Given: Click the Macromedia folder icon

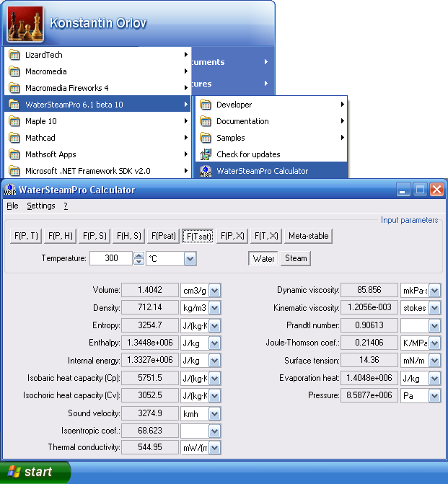Looking at the screenshot, I should coord(14,71).
